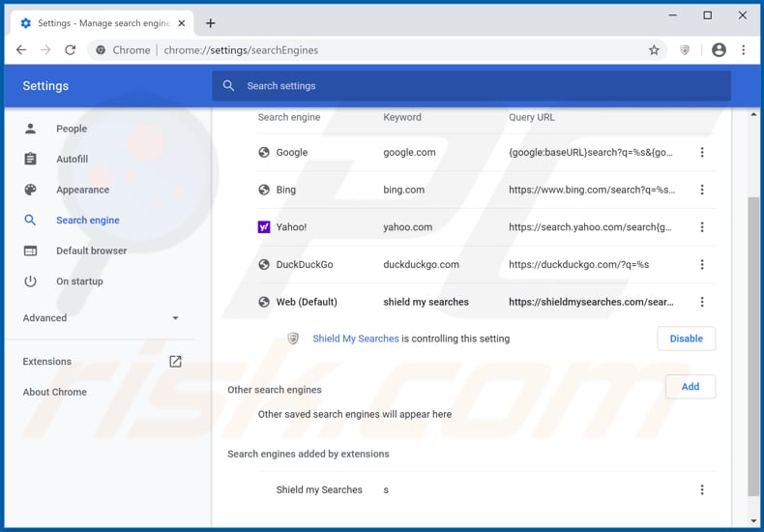Click the forward navigation arrow
The width and height of the screenshot is (764, 532).
(x=45, y=49)
